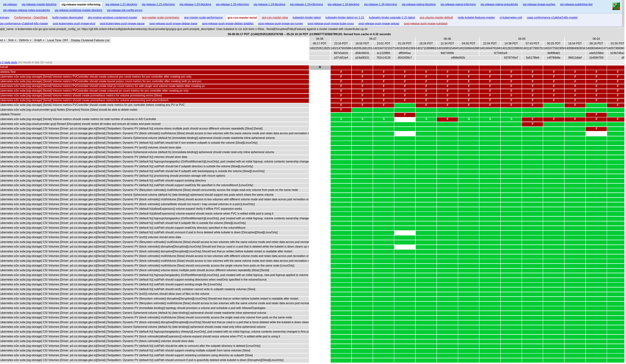This screenshot has width=626, height=364.
Task: Click commit hash 887e5e61b
Action: click(341, 53)
